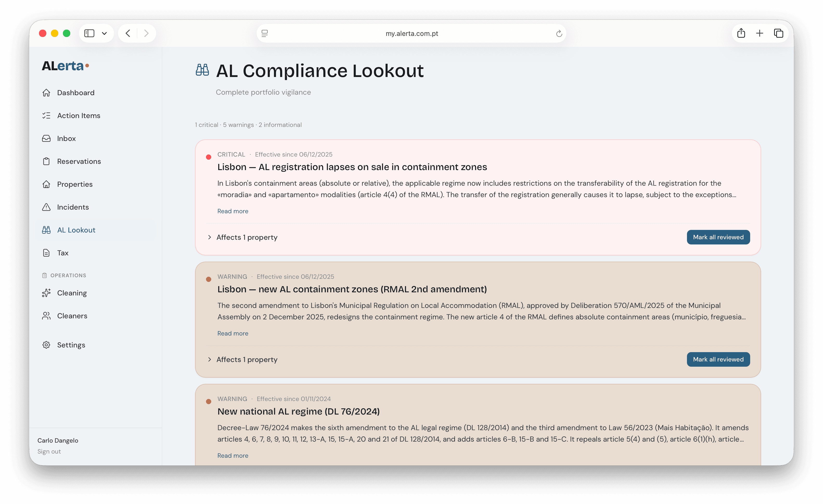Screen dimensions: 823x504
Task: Open the sidebar options dropdown chevron
Action: click(104, 33)
